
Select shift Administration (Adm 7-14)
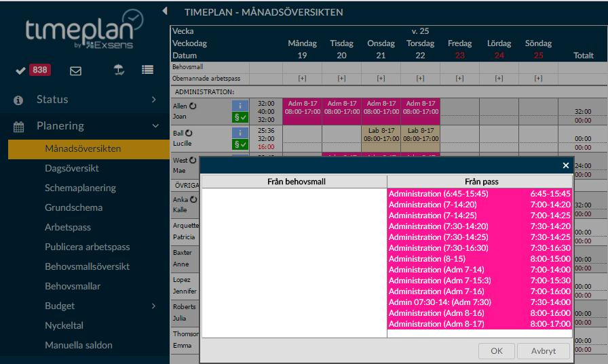coord(480,270)
